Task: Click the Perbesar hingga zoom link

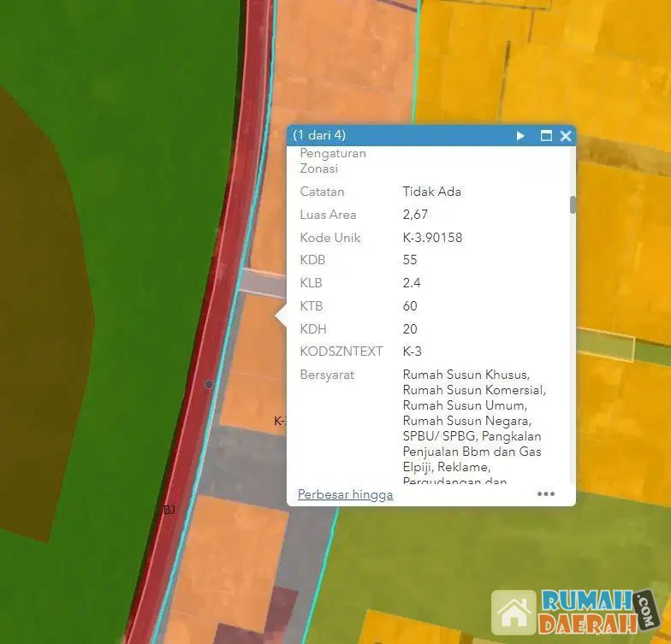Action: click(345, 494)
